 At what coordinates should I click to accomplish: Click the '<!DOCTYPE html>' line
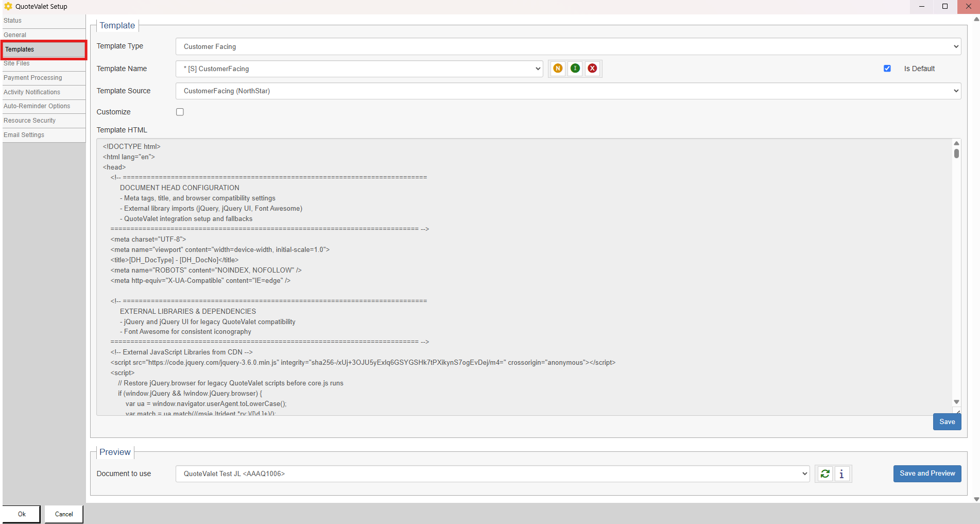coord(132,147)
